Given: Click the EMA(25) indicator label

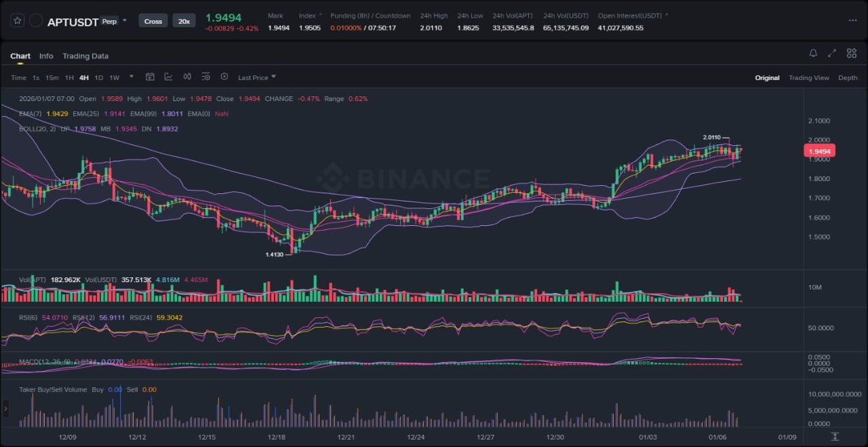Looking at the screenshot, I should [x=86, y=114].
